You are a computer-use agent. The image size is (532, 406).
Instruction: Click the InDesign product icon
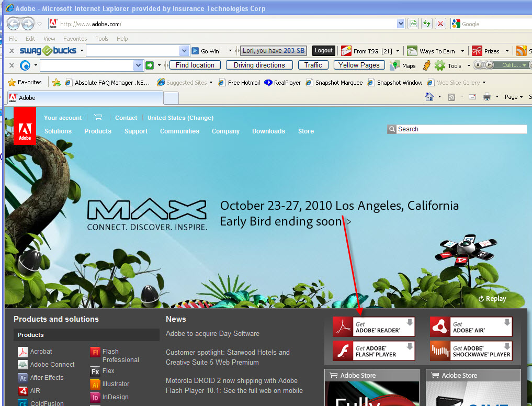click(x=95, y=397)
